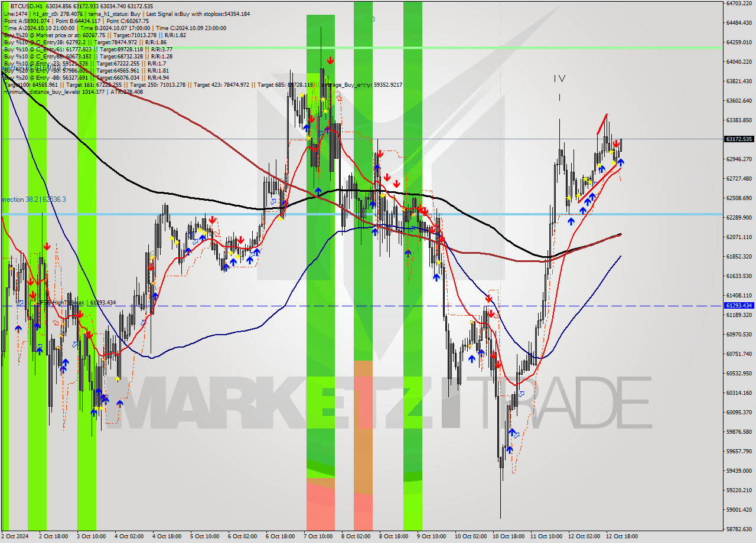Click the '12 Oct 18:00' time axis label

tap(622, 537)
